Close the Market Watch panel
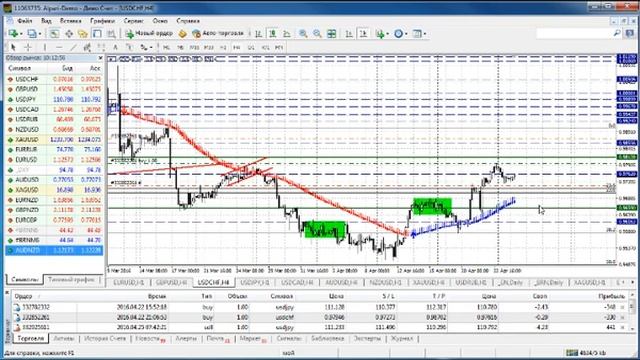Image resolution: width=640 pixels, height=360 pixels. pos(100,58)
